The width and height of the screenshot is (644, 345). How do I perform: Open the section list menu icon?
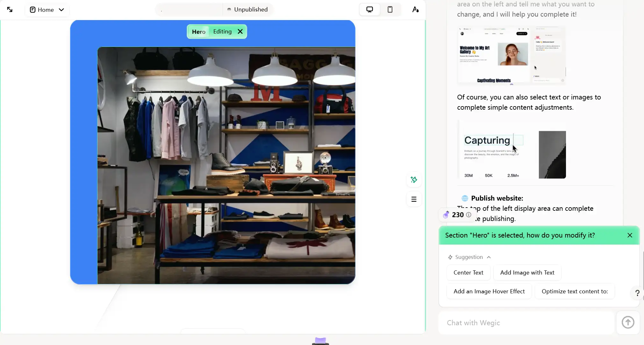click(x=414, y=199)
